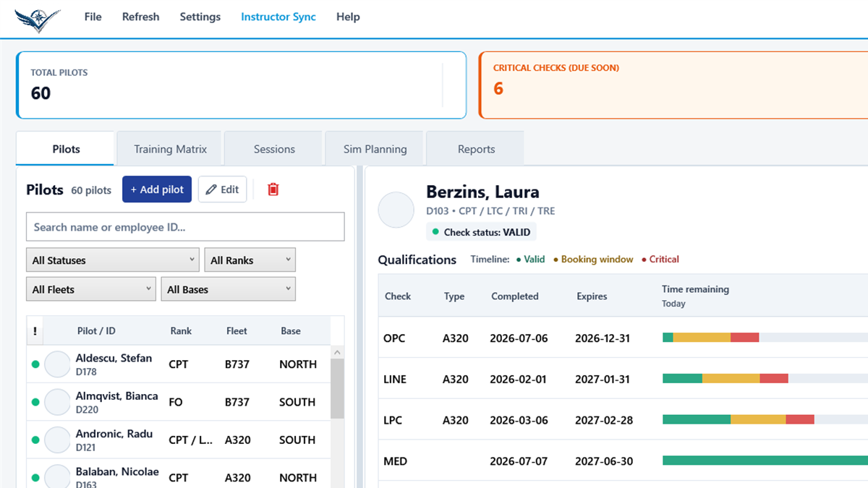Image resolution: width=868 pixels, height=488 pixels.
Task: Click the MED time remaining bar
Action: (765, 461)
